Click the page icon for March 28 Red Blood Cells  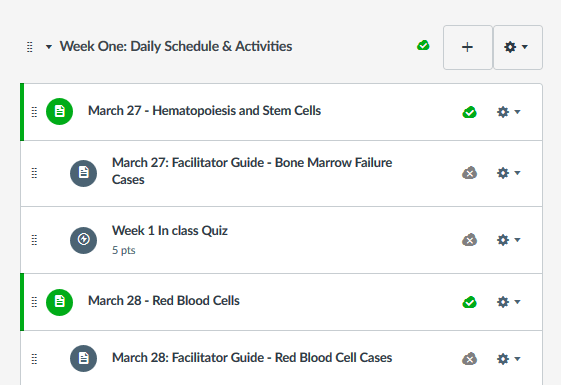[59, 302]
